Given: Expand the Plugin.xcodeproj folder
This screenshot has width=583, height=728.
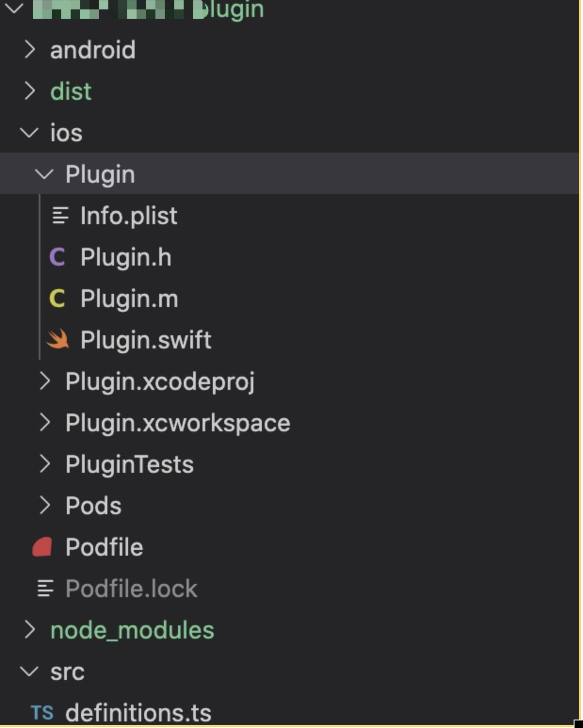Looking at the screenshot, I should [x=45, y=382].
